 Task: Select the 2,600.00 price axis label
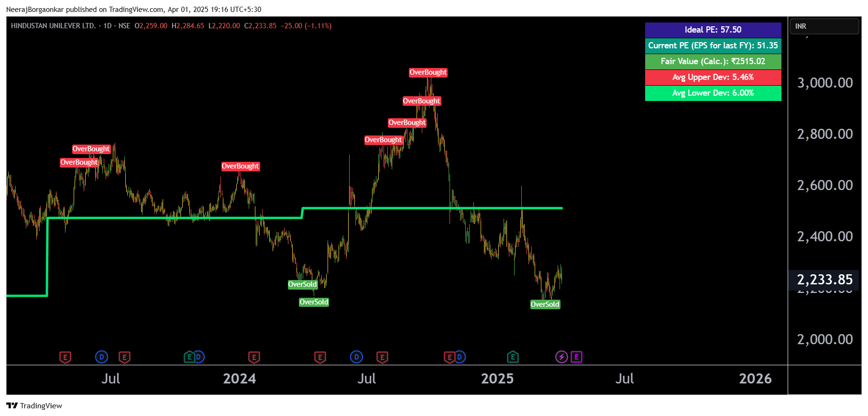coord(825,185)
